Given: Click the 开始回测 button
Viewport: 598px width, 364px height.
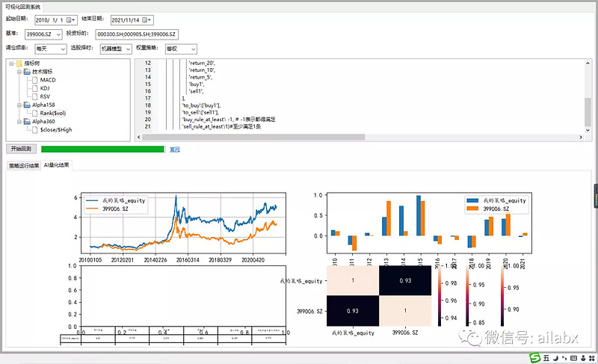Looking at the screenshot, I should [21, 149].
